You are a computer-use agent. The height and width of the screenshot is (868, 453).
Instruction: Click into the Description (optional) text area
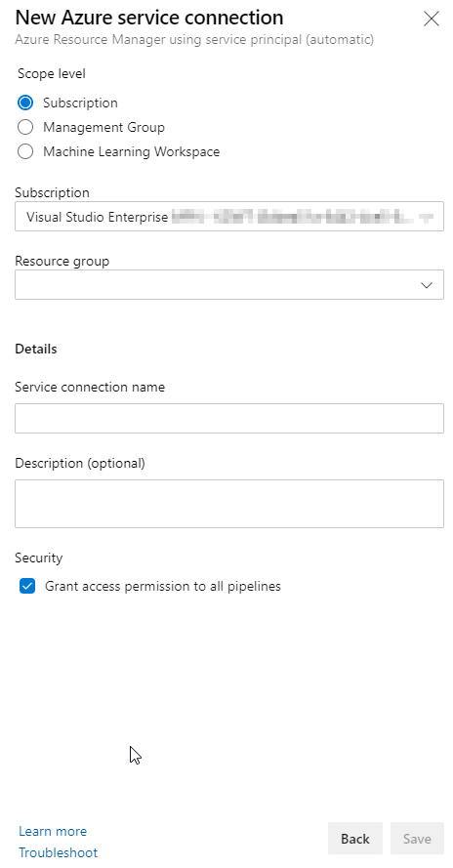(x=229, y=504)
